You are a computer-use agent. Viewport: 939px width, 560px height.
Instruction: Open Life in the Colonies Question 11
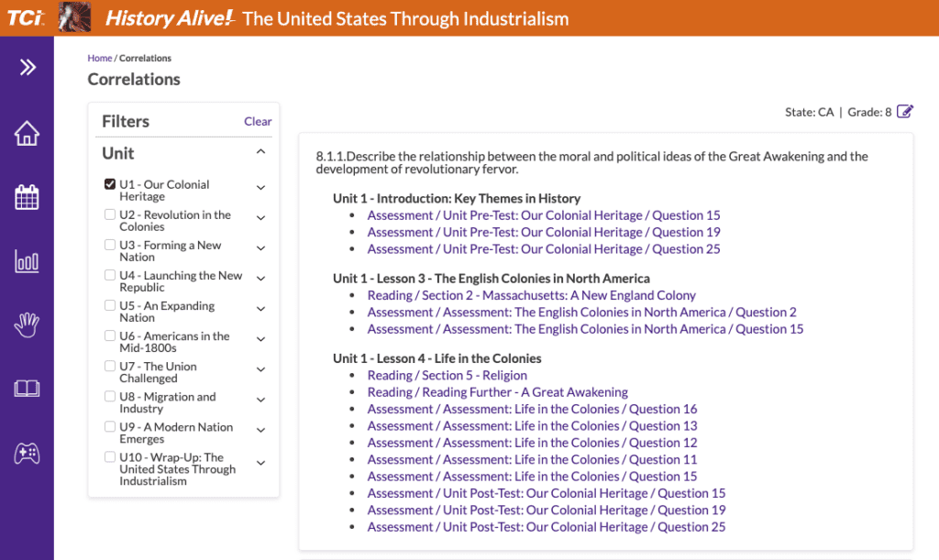(533, 459)
